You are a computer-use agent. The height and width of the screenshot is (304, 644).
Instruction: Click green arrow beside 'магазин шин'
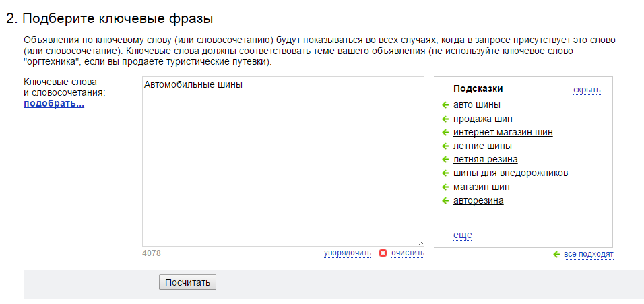445,187
